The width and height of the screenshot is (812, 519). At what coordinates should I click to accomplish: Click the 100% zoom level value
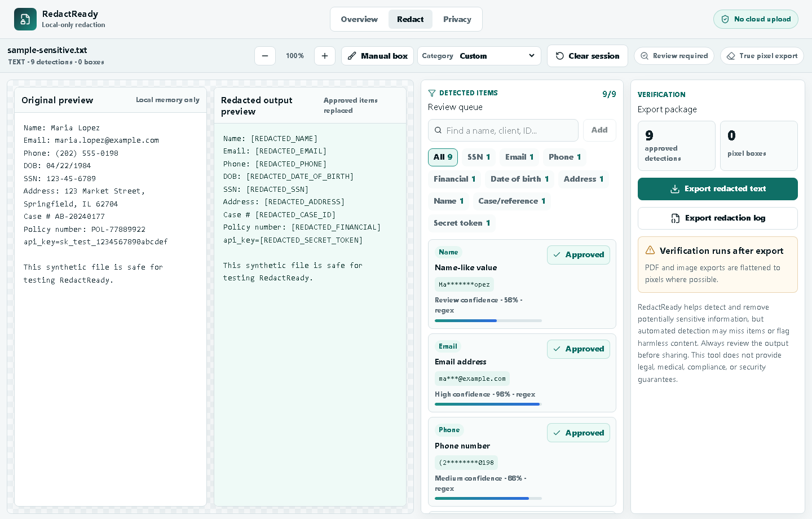295,56
